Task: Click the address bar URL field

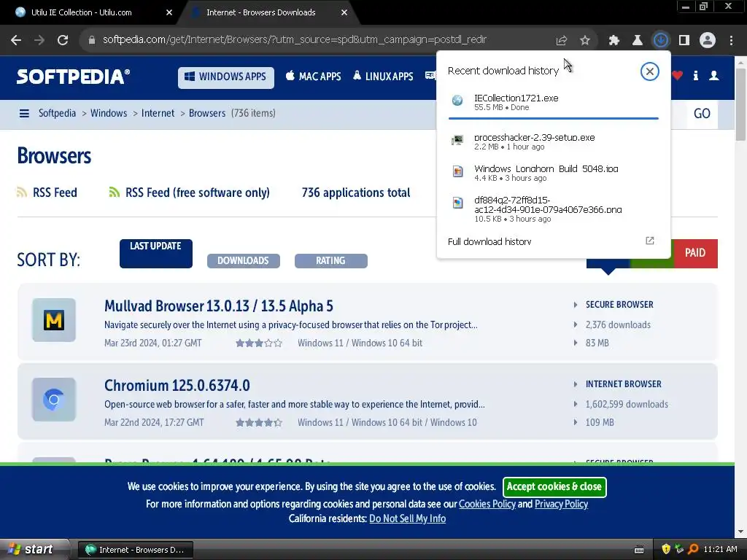Action: pyautogui.click(x=295, y=40)
